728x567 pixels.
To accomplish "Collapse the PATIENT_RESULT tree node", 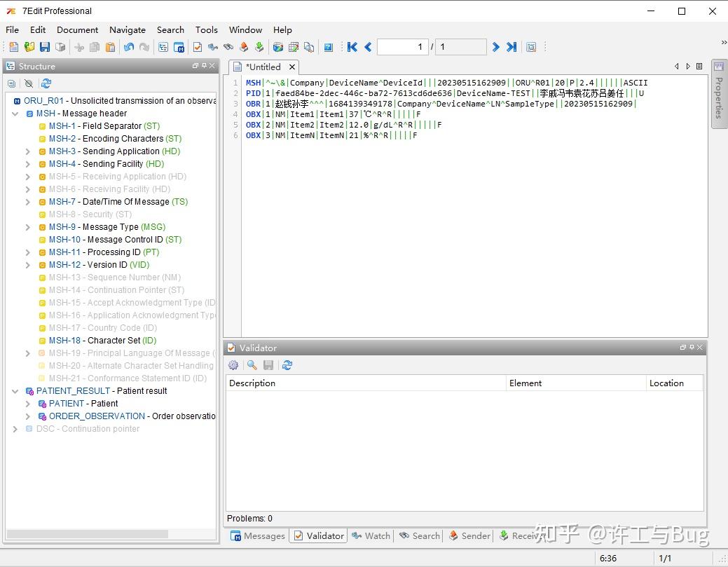I will (15, 391).
